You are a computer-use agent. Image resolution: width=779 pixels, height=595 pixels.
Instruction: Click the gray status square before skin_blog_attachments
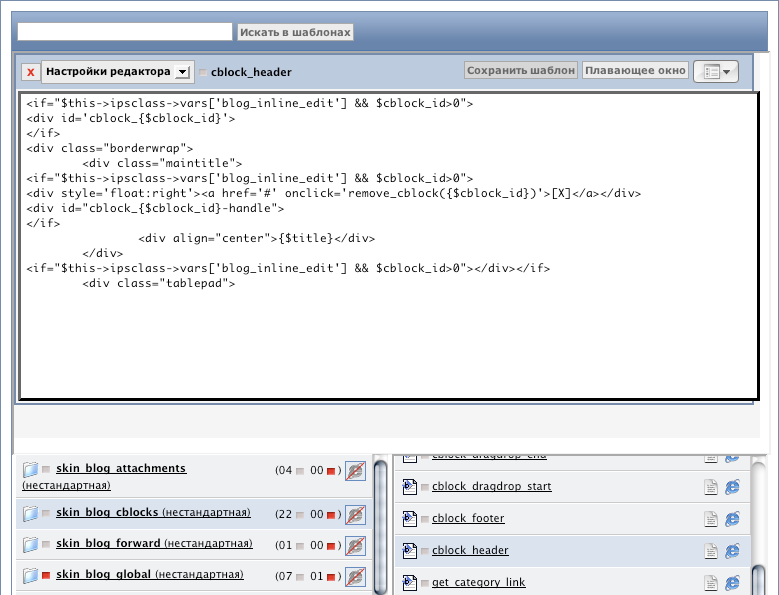click(x=46, y=469)
